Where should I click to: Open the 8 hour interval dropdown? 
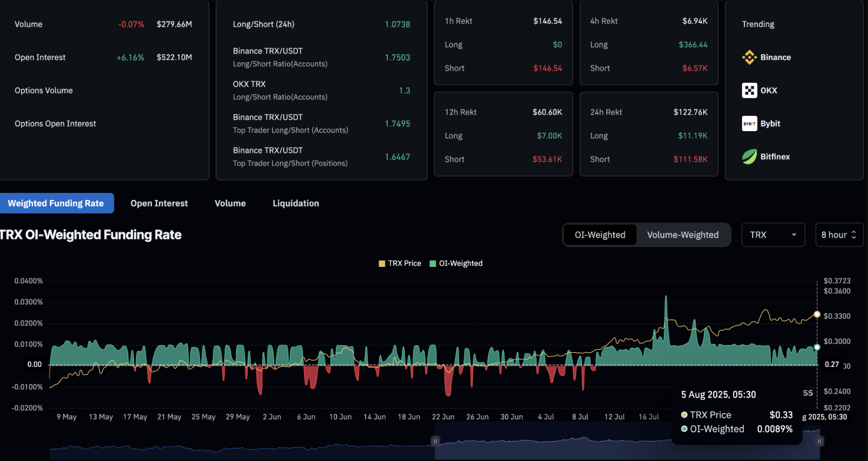839,235
